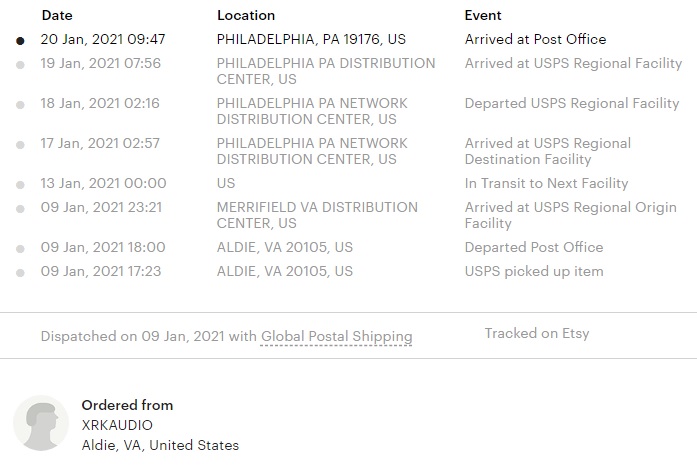The height and width of the screenshot is (473, 697).
Task: Click the grey dot beside 09 Jan 18:00
Action: 20,249
